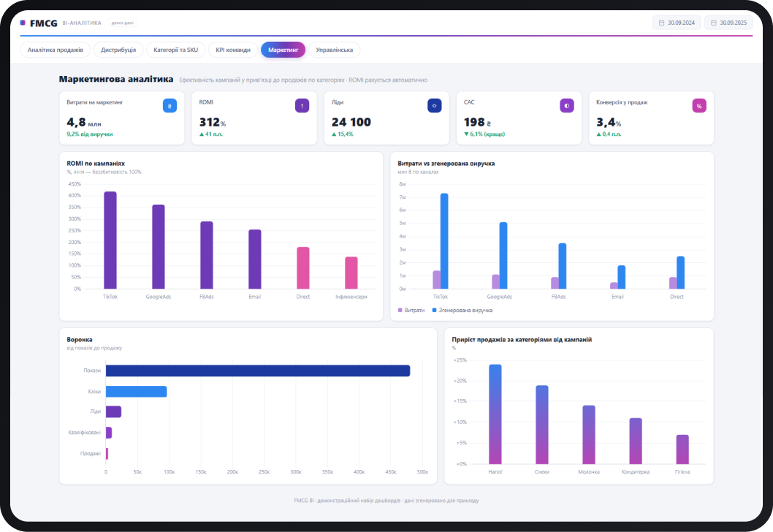Image resolution: width=773 pixels, height=532 pixels.
Task: Open the 30.09.2024 start date picker
Action: pos(677,23)
